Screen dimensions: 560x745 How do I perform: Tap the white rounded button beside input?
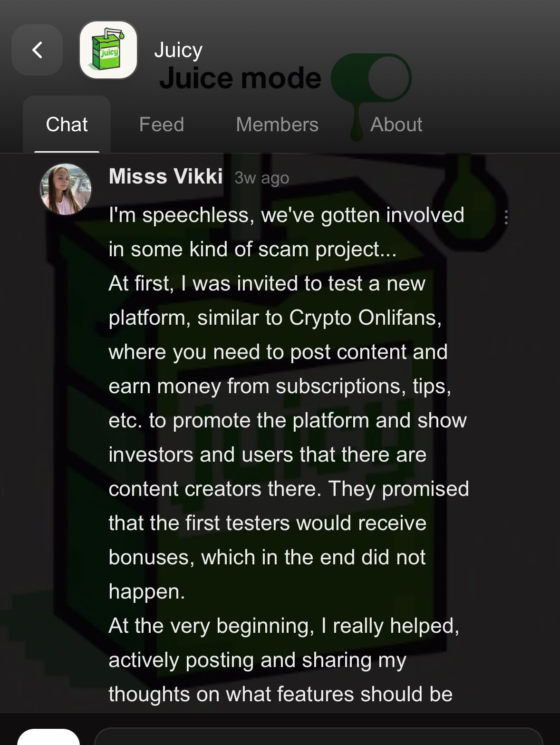pos(48,737)
